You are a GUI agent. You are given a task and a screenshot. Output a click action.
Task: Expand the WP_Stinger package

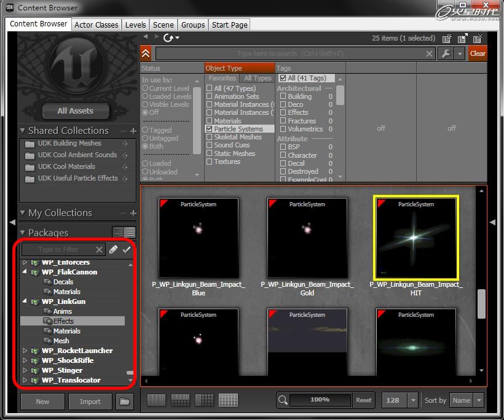coord(25,370)
